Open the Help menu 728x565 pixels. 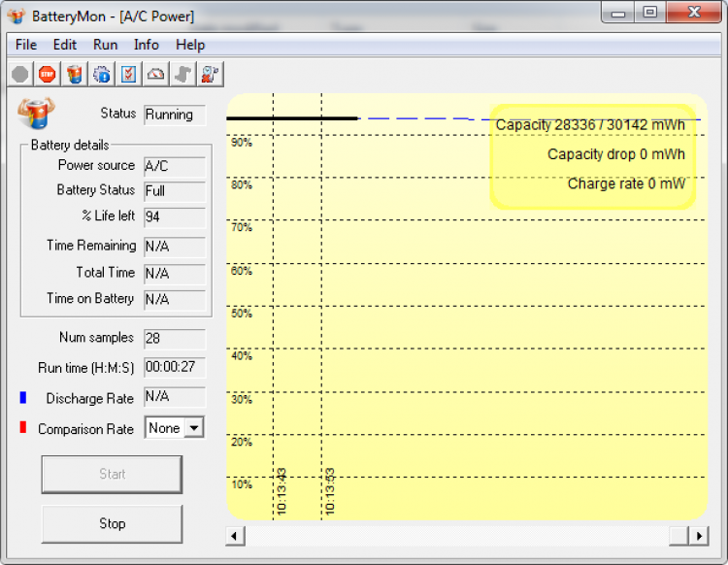190,45
